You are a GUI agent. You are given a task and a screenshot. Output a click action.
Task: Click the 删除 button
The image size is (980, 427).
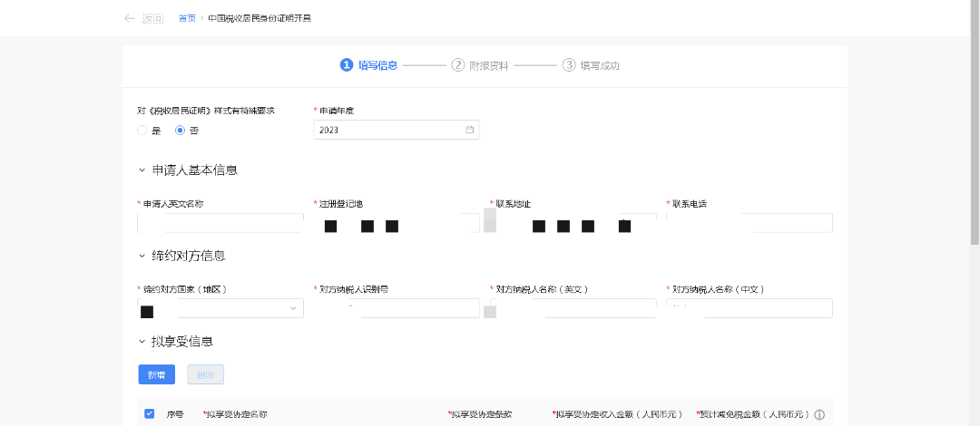click(x=205, y=374)
